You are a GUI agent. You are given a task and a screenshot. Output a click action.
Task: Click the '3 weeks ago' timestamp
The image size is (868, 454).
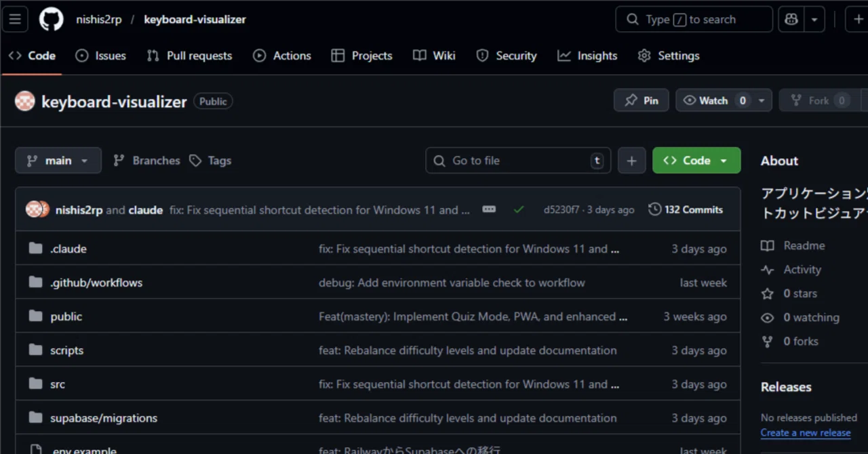point(695,316)
